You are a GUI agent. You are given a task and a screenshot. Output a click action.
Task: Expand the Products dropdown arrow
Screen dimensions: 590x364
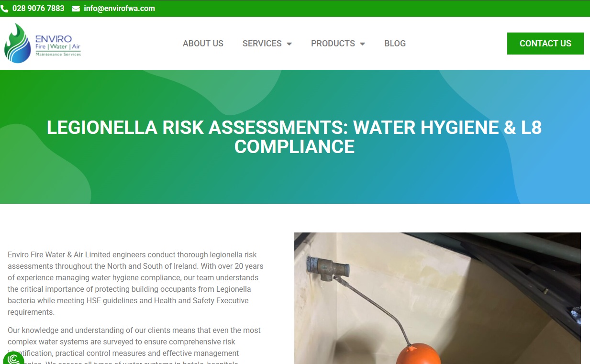(362, 44)
